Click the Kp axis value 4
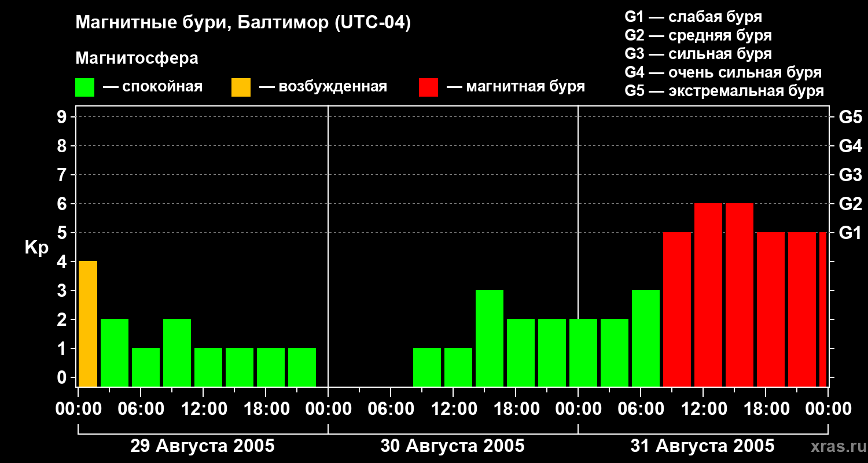868x463 pixels. coord(63,262)
